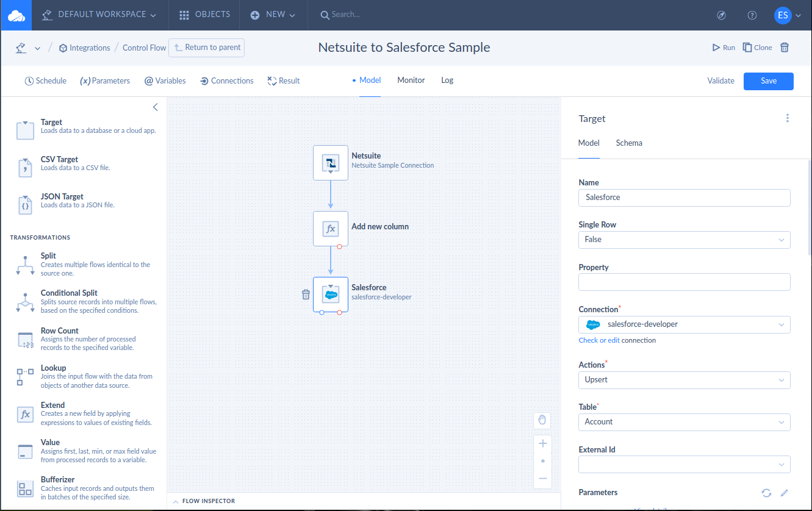Screen dimensions: 812x511
Task: Open the Schedule settings
Action: coord(46,80)
